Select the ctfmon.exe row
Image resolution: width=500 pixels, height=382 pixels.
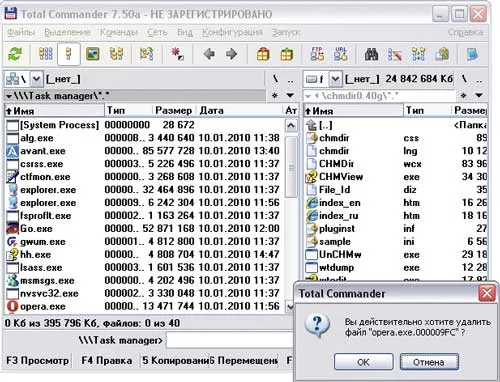point(144,177)
